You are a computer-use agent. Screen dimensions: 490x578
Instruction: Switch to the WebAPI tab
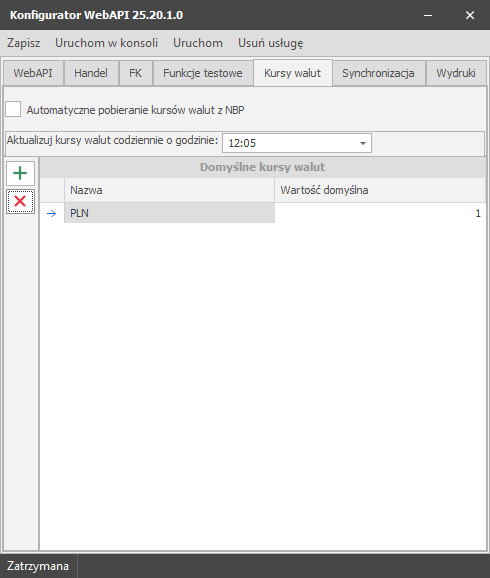(33, 73)
